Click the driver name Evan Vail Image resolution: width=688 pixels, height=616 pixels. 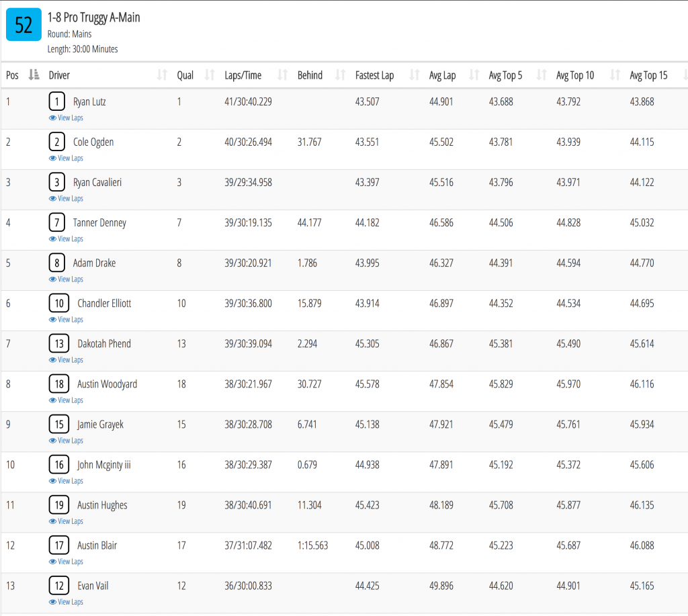[93, 586]
